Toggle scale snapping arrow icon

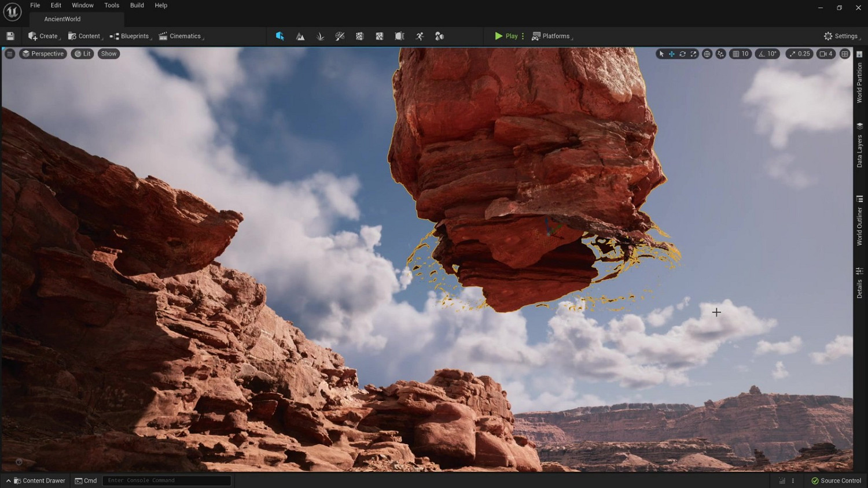tap(792, 54)
